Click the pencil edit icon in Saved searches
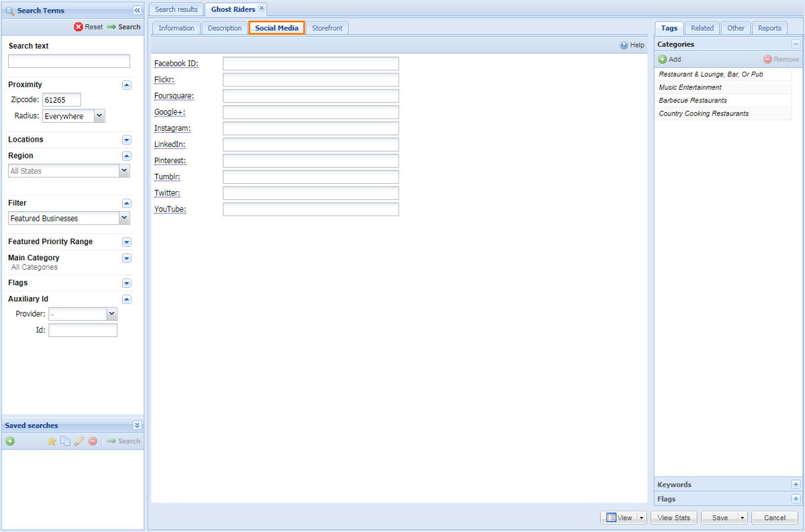The width and height of the screenshot is (805, 532). click(79, 441)
